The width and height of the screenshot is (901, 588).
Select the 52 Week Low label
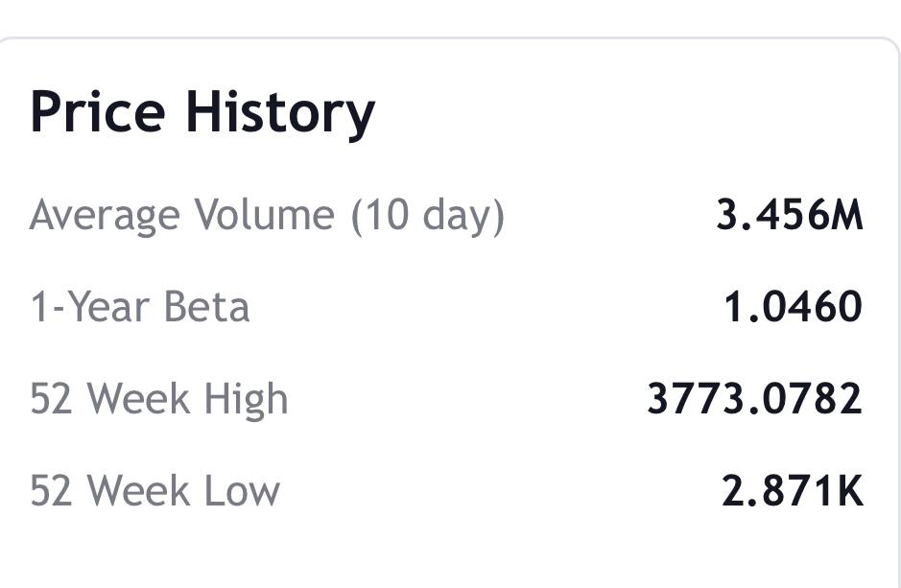pyautogui.click(x=155, y=491)
